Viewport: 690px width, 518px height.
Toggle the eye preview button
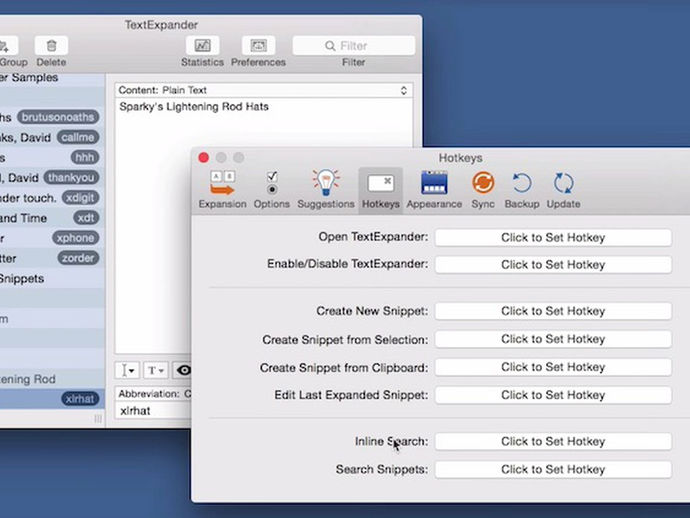[x=183, y=371]
